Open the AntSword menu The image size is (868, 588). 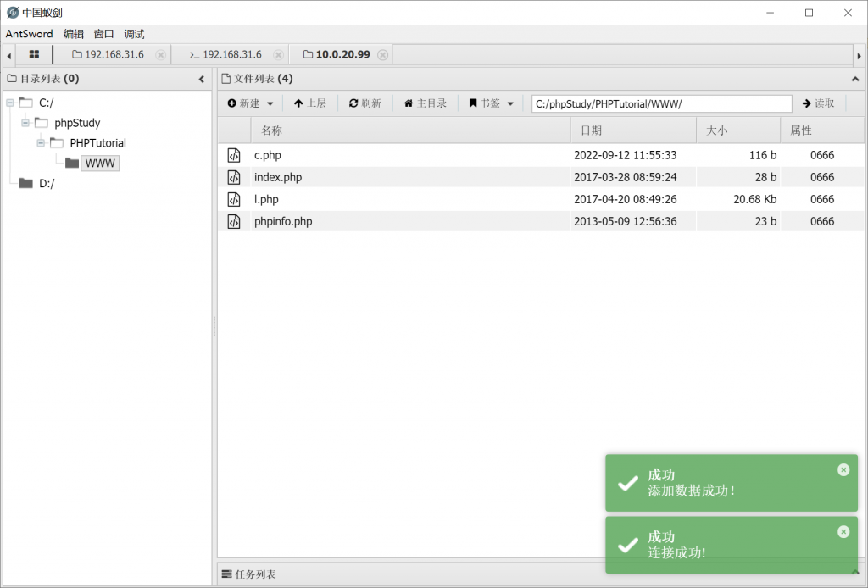(29, 34)
